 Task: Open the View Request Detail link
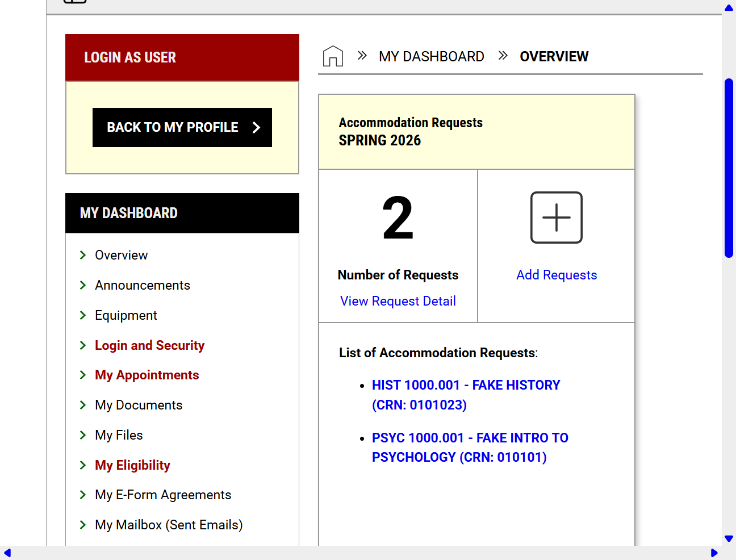(398, 301)
